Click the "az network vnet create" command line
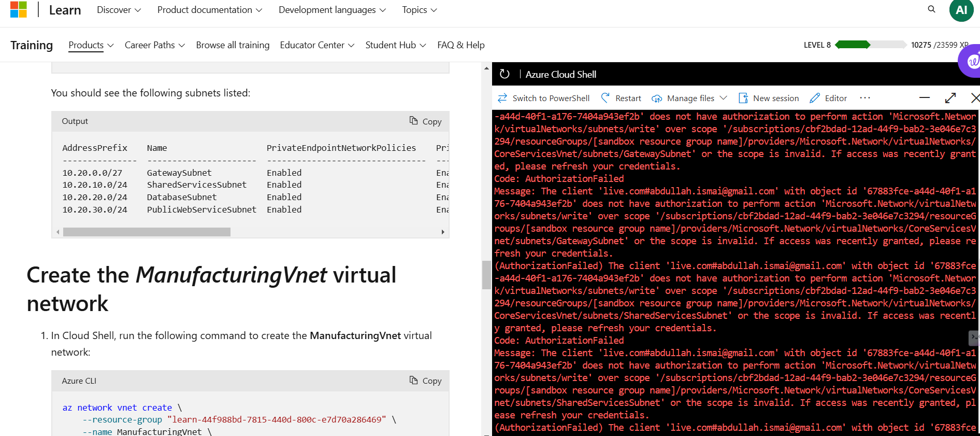The width and height of the screenshot is (980, 436). (122, 407)
